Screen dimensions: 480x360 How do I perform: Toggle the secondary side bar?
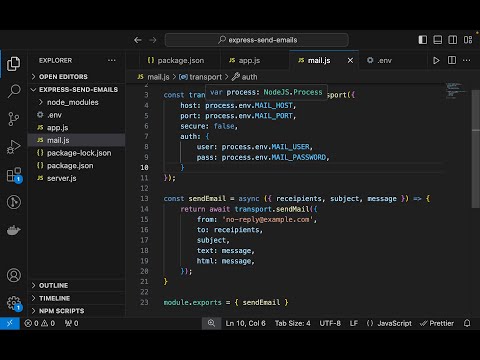453,40
